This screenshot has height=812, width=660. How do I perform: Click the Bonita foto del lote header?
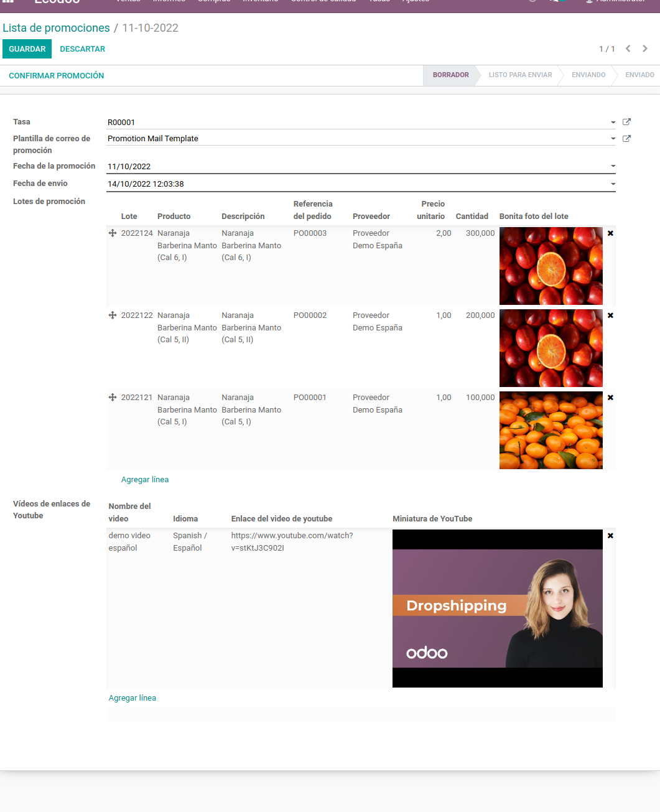pos(534,217)
